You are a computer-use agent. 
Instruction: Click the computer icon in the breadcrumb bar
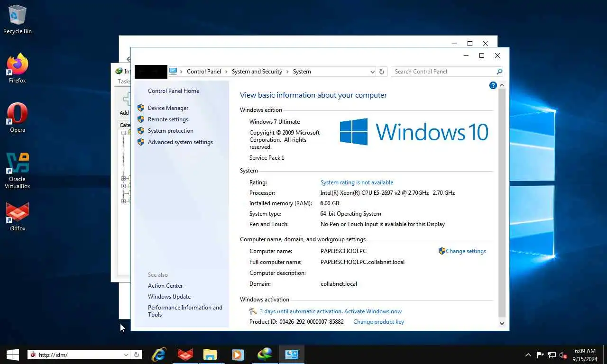pyautogui.click(x=173, y=71)
